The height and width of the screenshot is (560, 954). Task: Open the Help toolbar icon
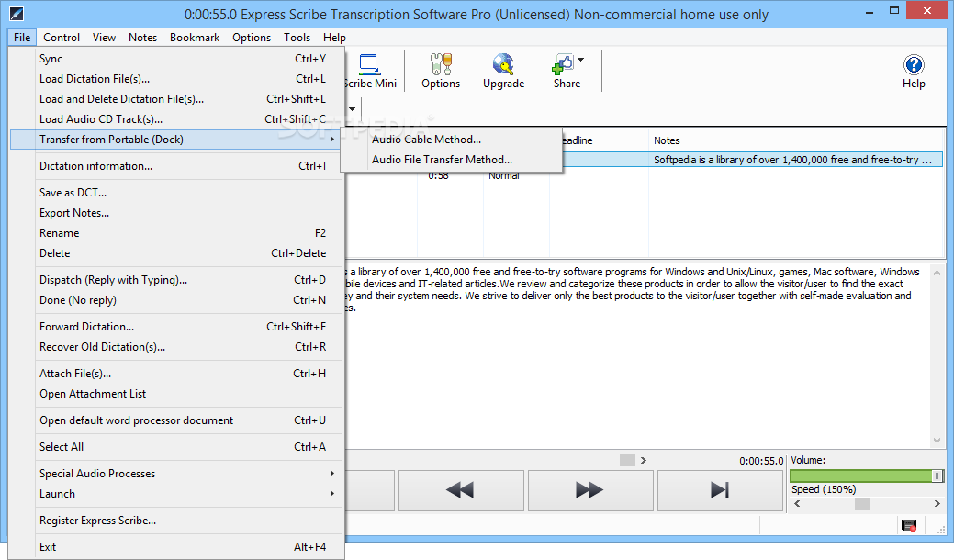pyautogui.click(x=914, y=72)
